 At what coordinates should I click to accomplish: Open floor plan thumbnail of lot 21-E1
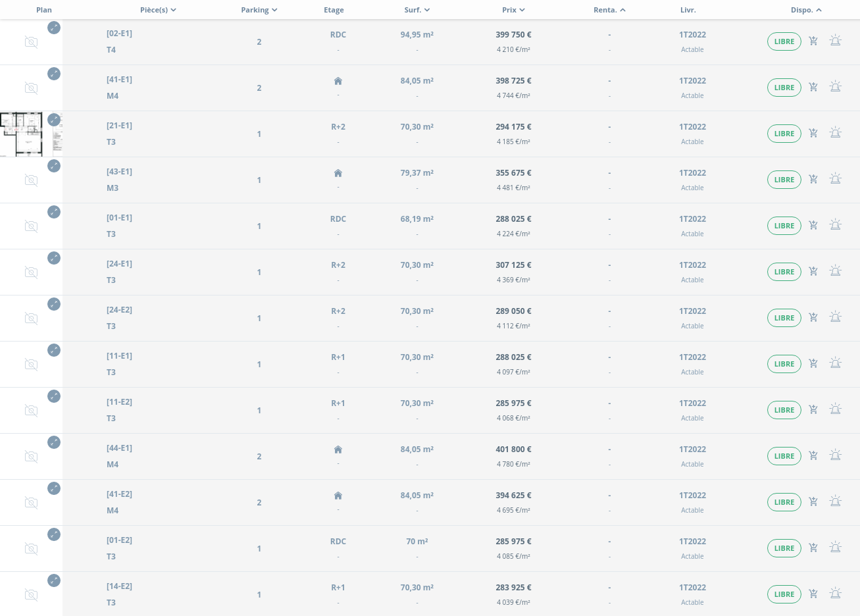pyautogui.click(x=26, y=134)
